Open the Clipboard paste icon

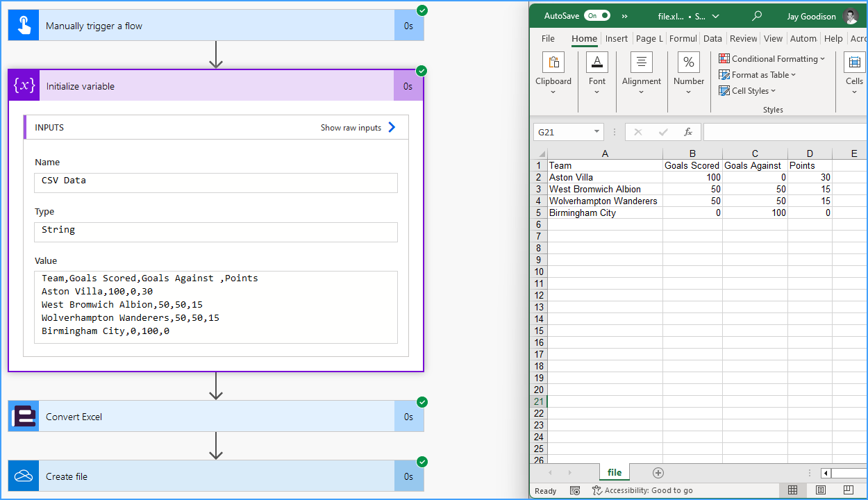coord(553,62)
